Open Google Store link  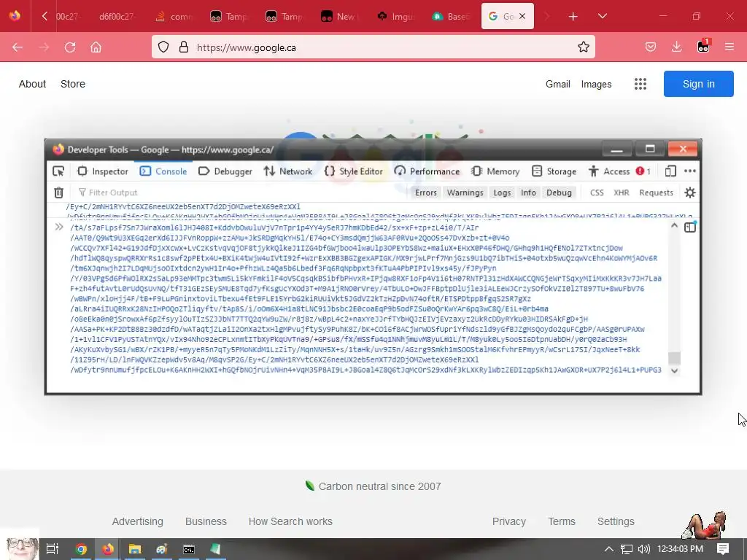(73, 84)
